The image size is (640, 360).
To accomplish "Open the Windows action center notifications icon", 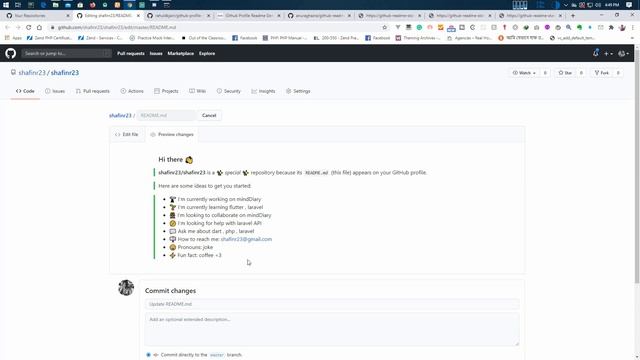I will pyautogui.click(x=629, y=5).
